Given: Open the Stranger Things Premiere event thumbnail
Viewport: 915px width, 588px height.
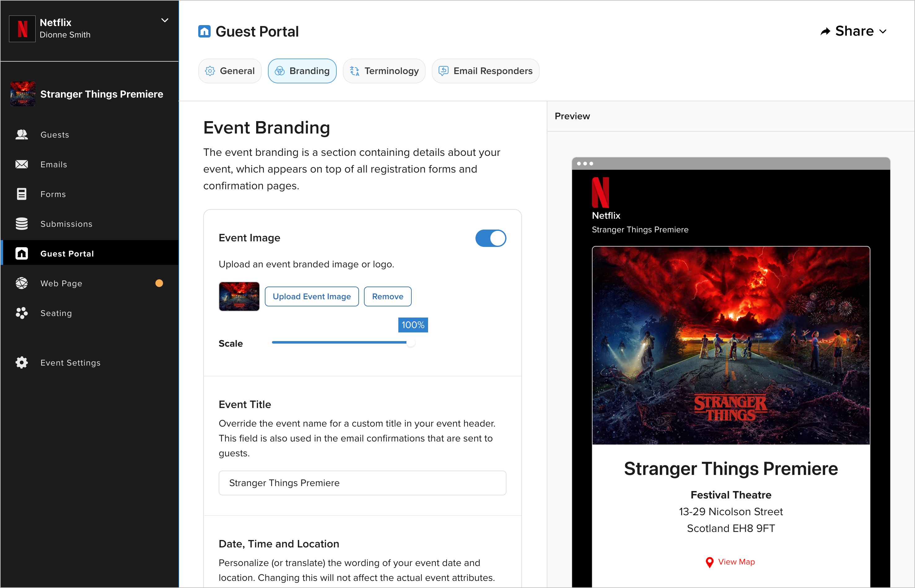Looking at the screenshot, I should pyautogui.click(x=23, y=94).
